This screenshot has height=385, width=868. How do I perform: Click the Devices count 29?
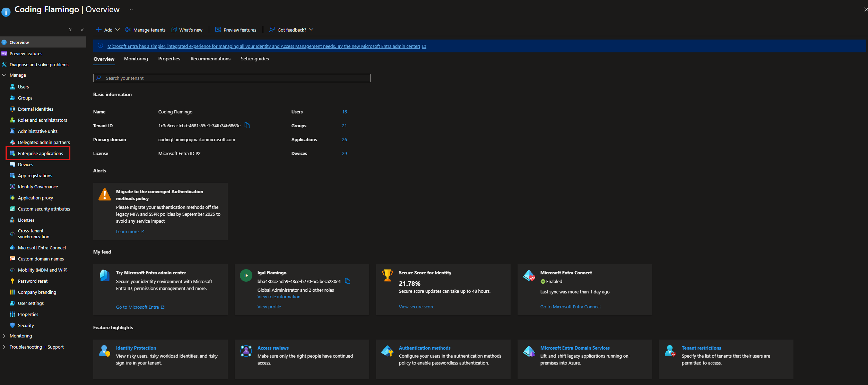tap(344, 153)
